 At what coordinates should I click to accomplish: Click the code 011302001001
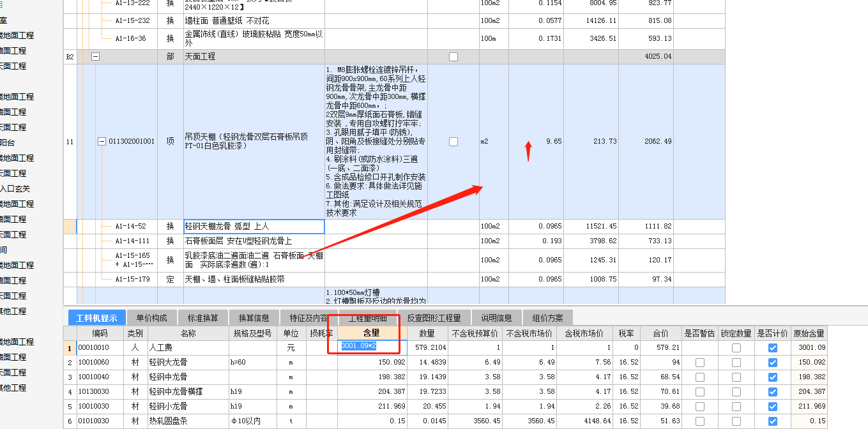point(132,142)
